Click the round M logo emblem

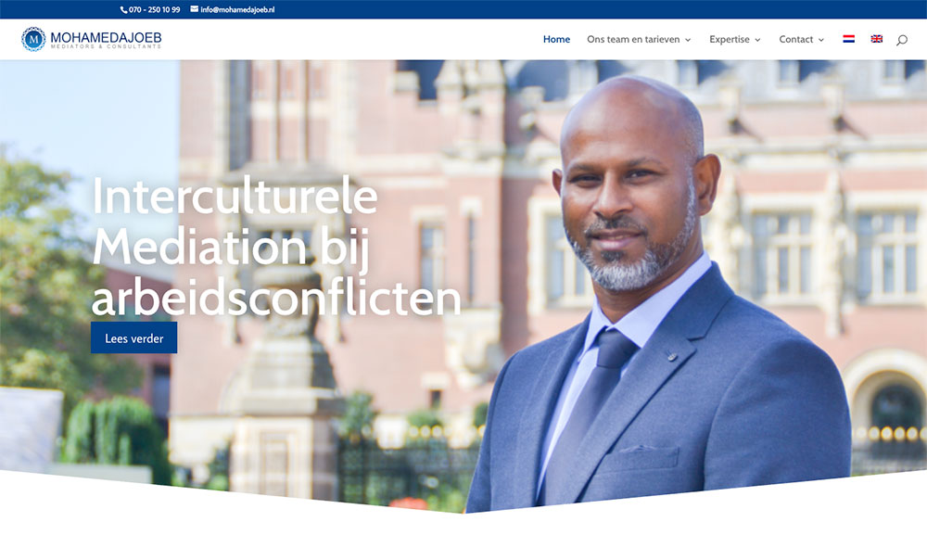pyautogui.click(x=33, y=39)
